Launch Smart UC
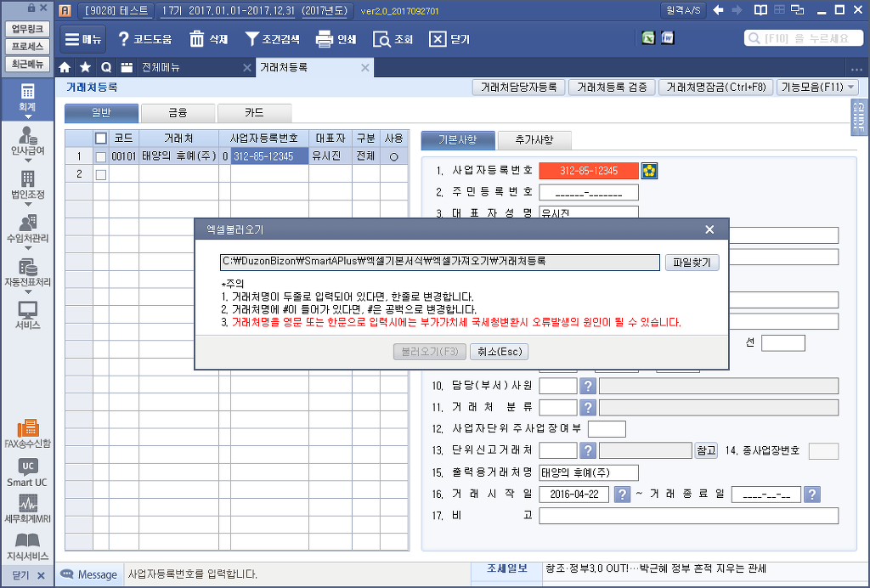 pyautogui.click(x=27, y=473)
